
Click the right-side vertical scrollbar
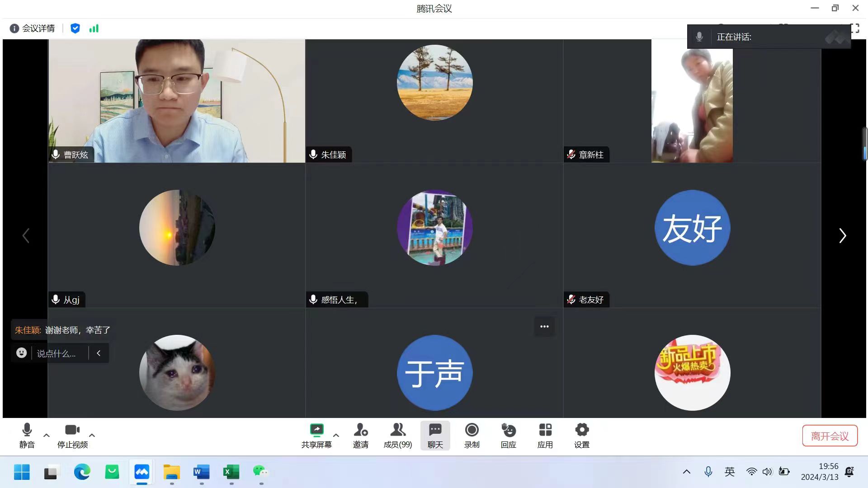click(x=865, y=144)
